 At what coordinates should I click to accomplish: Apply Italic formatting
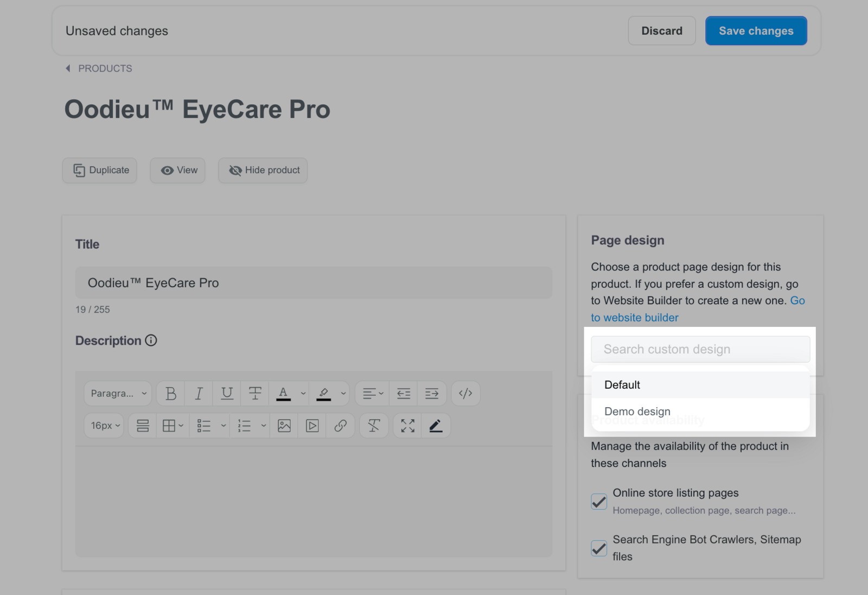199,394
